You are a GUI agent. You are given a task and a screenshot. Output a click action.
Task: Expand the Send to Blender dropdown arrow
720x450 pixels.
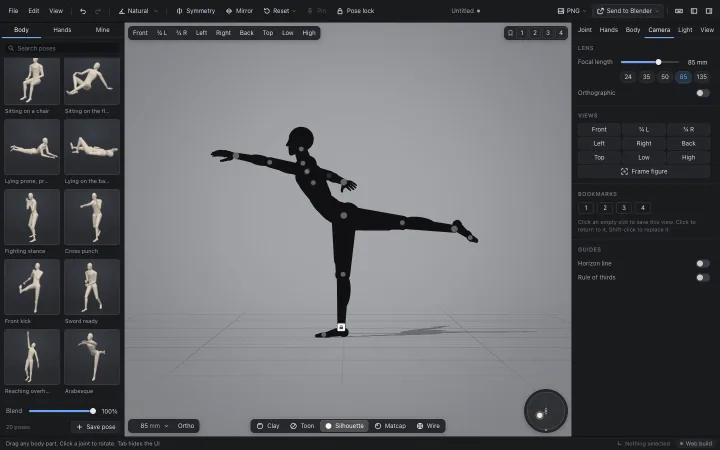coord(657,11)
